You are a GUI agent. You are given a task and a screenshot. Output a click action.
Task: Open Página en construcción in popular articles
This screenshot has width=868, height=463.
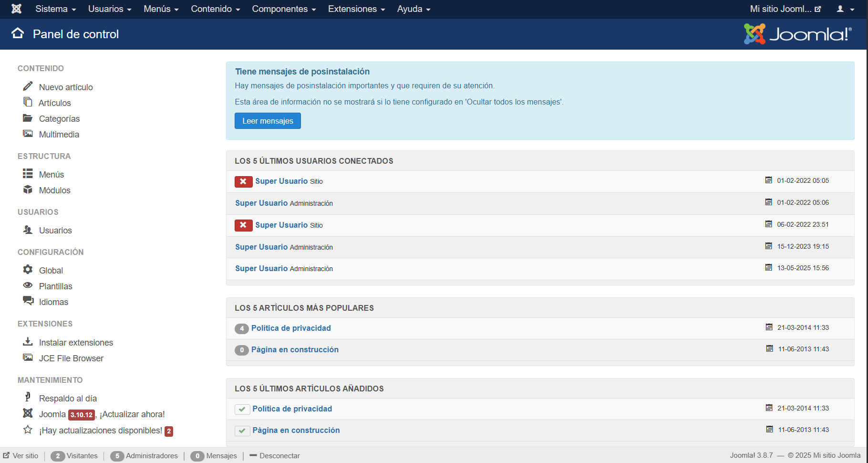click(295, 350)
